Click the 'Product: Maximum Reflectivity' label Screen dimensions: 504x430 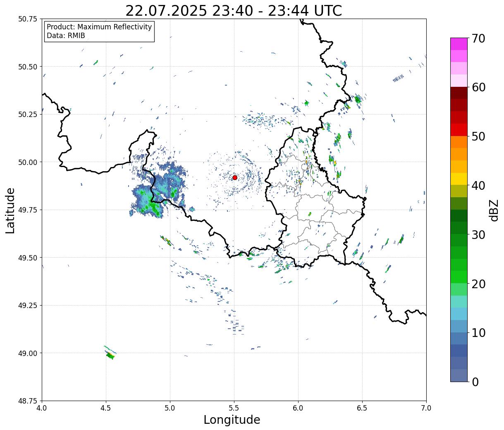[x=99, y=27]
